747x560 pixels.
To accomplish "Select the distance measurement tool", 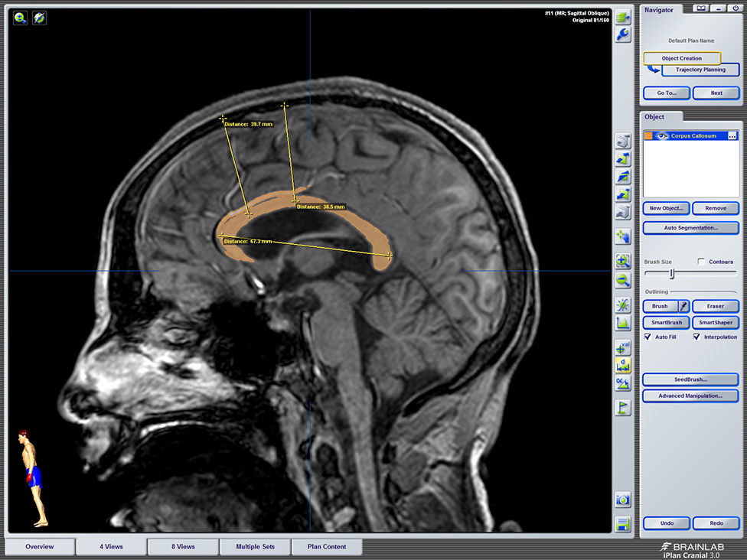I will tap(623, 366).
